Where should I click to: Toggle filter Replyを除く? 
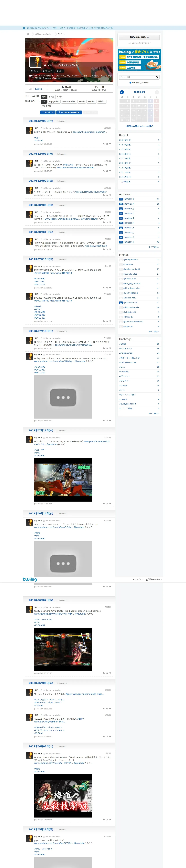coord(54,101)
